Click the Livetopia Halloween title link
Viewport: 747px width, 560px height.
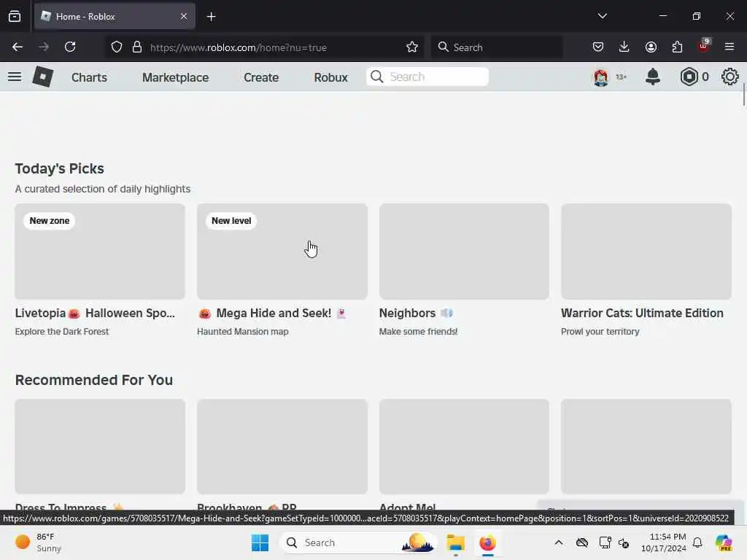95,313
